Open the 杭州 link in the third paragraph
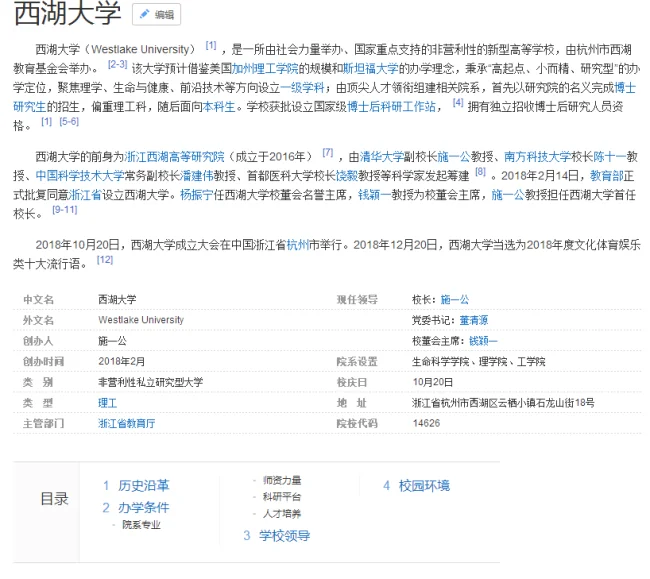This screenshot has width=650, height=579. (298, 245)
